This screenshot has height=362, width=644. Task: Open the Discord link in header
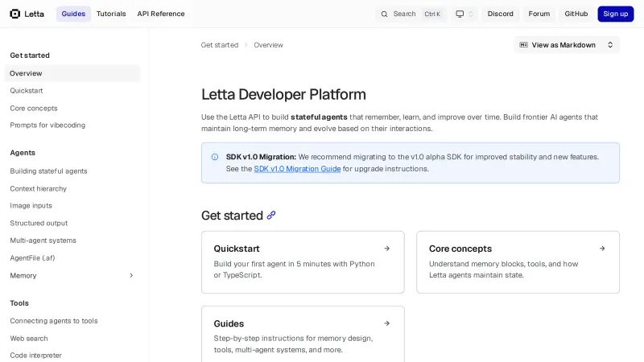[x=500, y=14]
